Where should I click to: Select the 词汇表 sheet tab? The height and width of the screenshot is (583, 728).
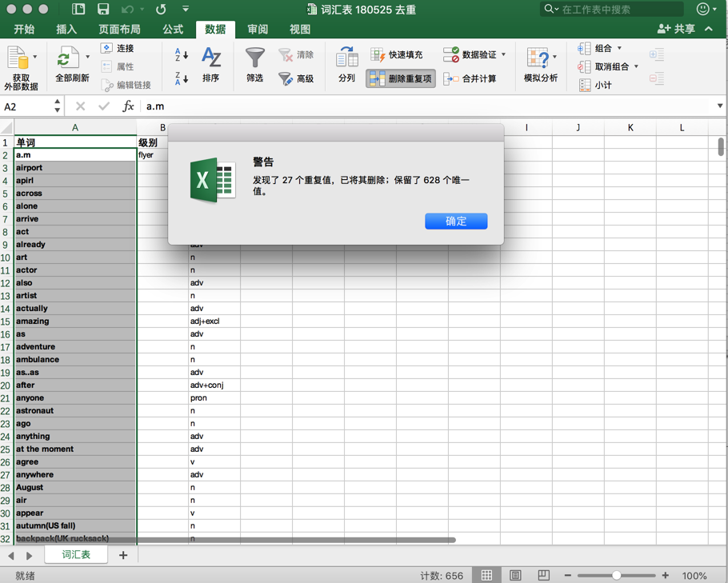point(76,555)
